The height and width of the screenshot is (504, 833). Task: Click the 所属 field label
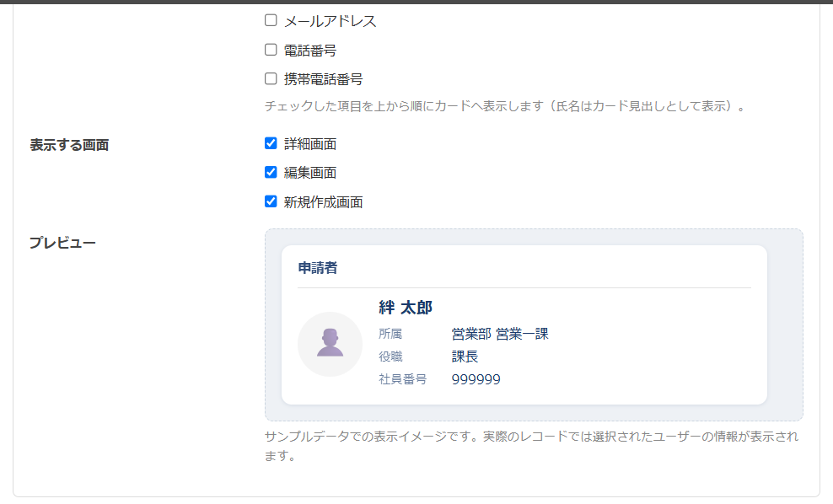[x=390, y=334]
